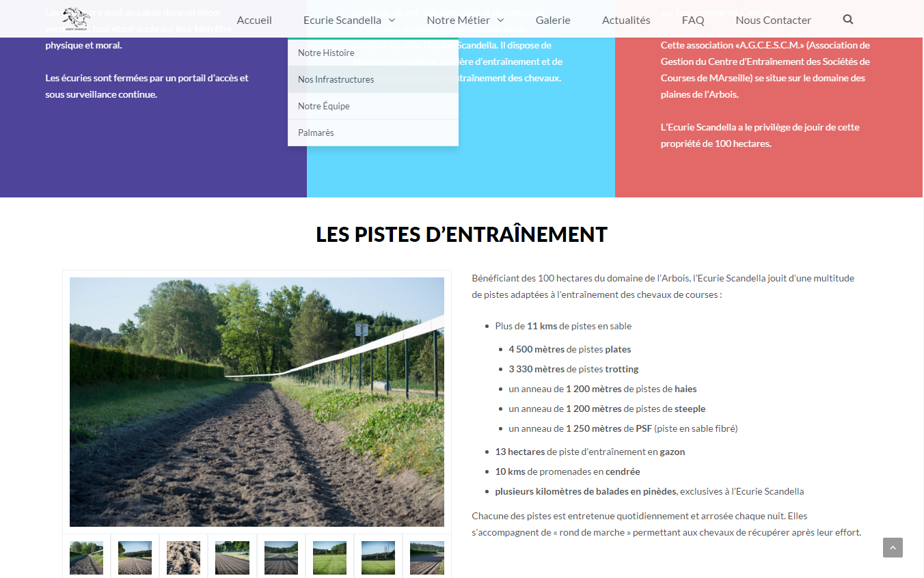
Task: Expand the Ecurie Scandella dropdown menu
Action: (x=349, y=20)
